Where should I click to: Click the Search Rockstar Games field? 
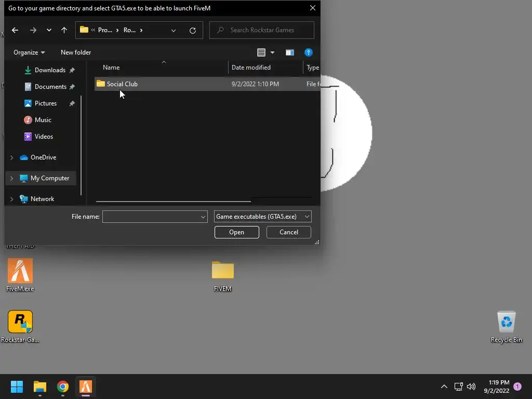pyautogui.click(x=262, y=30)
